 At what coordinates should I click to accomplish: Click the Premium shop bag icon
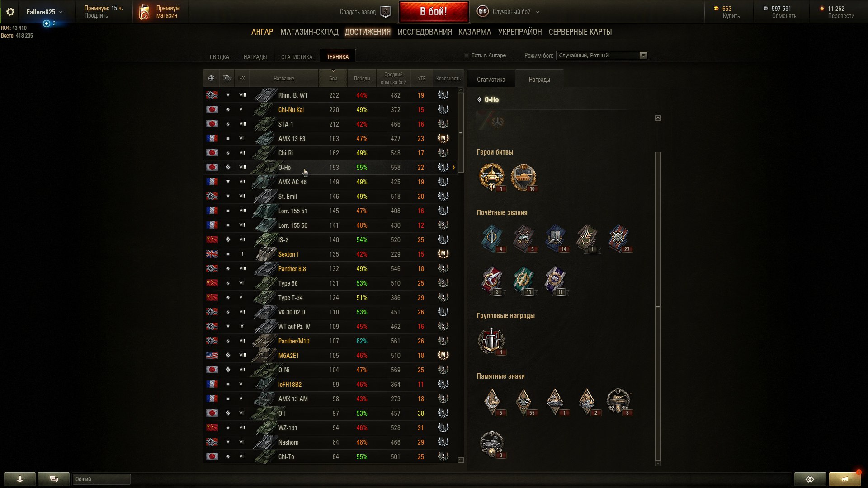point(144,12)
